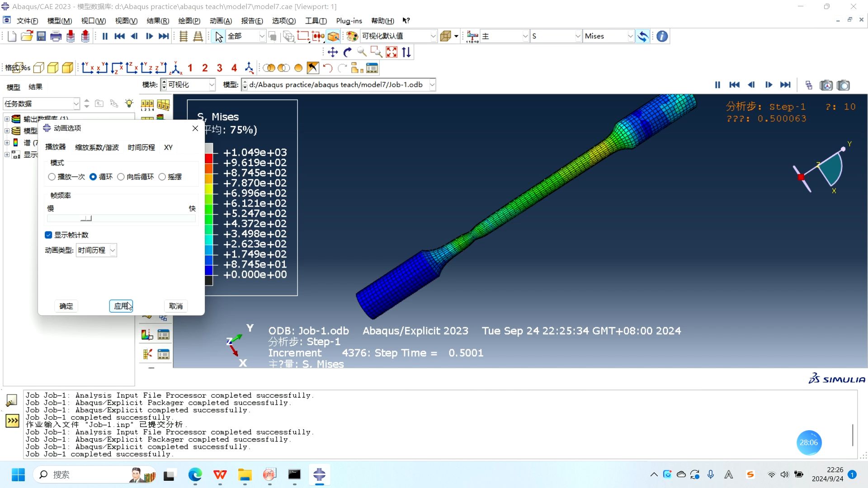Click the 帧频率 speed slider handle
The height and width of the screenshot is (488, 868).
(86, 219)
